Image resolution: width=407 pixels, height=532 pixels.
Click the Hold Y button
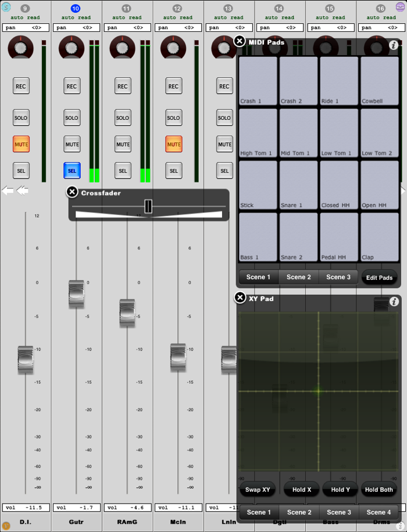click(x=340, y=490)
